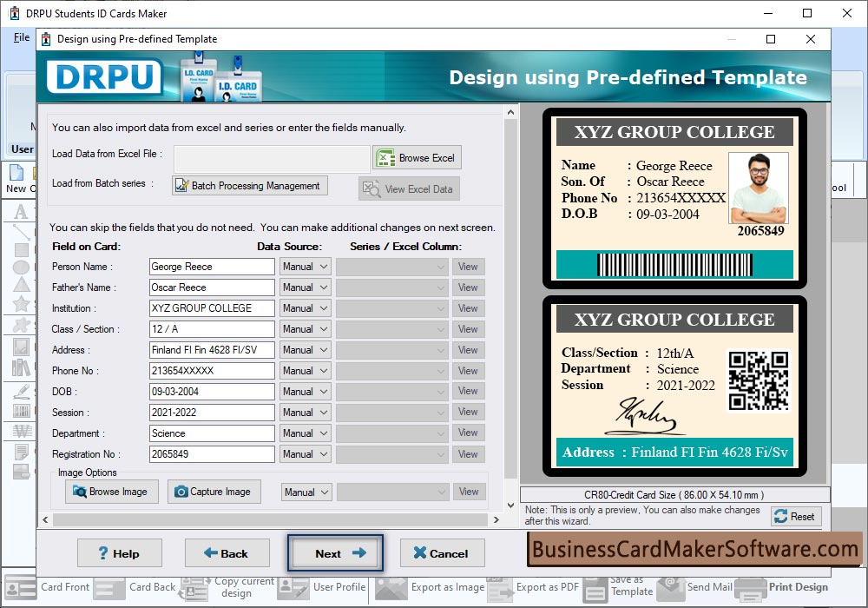The image size is (868, 608).
Task: Open the Department data source dropdown
Action: tap(306, 433)
